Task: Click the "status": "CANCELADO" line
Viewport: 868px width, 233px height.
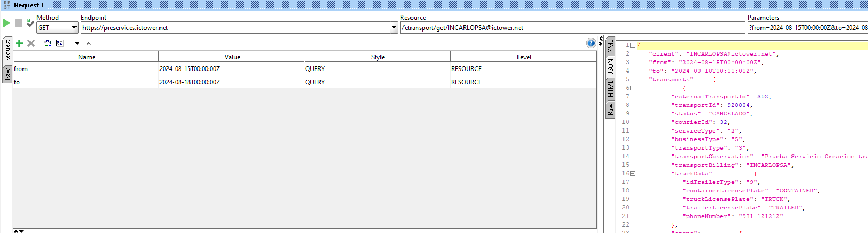Action: click(712, 114)
